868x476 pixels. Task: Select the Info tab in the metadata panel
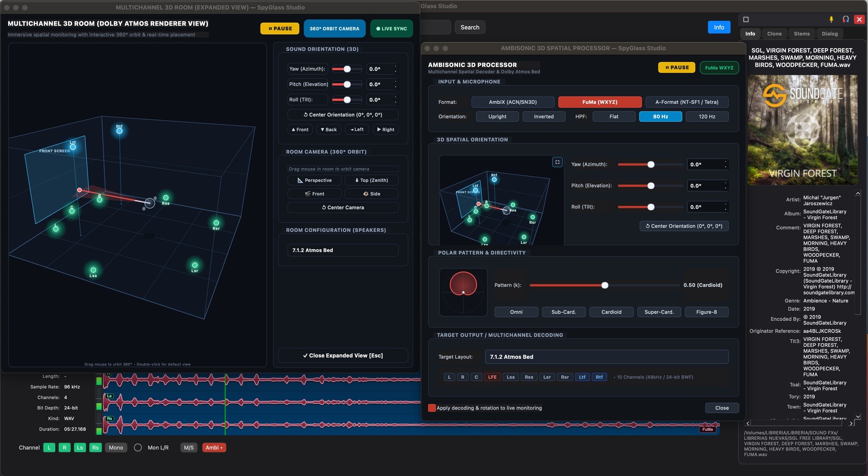750,33
